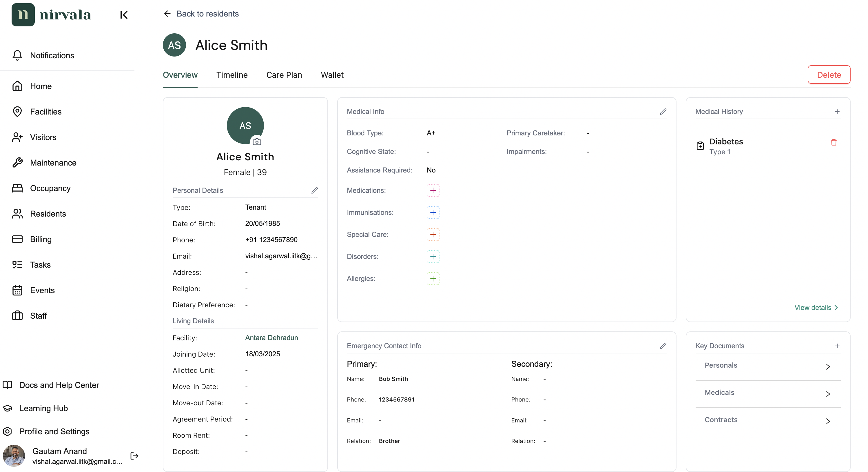Edit Personal Details with the pencil icon

tap(314, 190)
